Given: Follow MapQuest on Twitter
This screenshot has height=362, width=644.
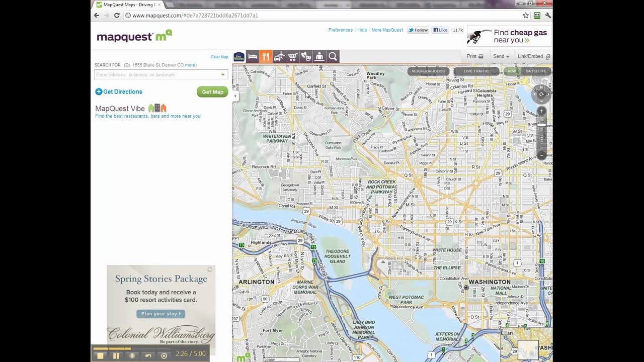Looking at the screenshot, I should click(x=418, y=30).
